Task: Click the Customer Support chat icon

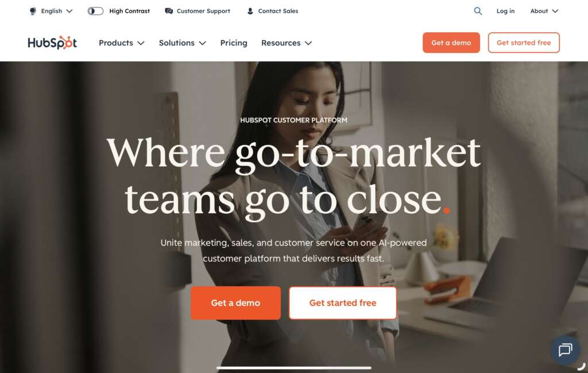Action: pyautogui.click(x=169, y=11)
